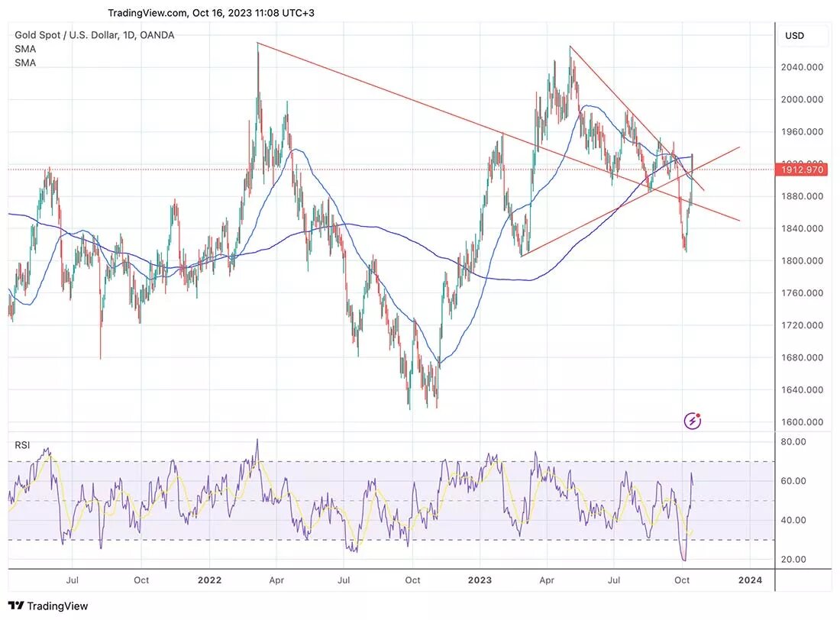Click the USD currency label
The height and width of the screenshot is (620, 840).
pyautogui.click(x=794, y=35)
